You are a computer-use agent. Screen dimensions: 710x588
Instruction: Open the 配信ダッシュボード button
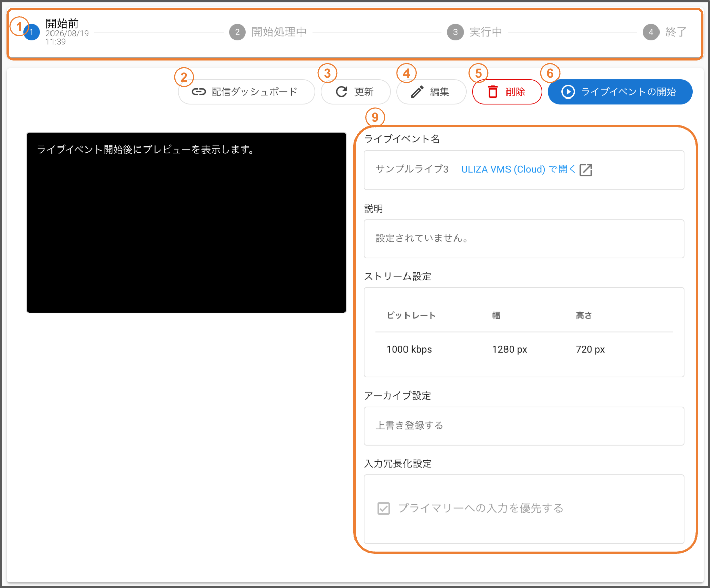click(246, 92)
